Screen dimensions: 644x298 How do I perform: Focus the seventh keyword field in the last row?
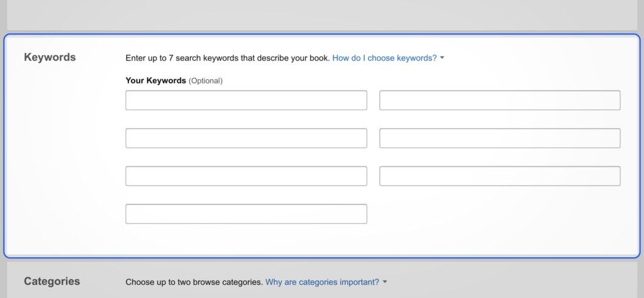point(246,214)
